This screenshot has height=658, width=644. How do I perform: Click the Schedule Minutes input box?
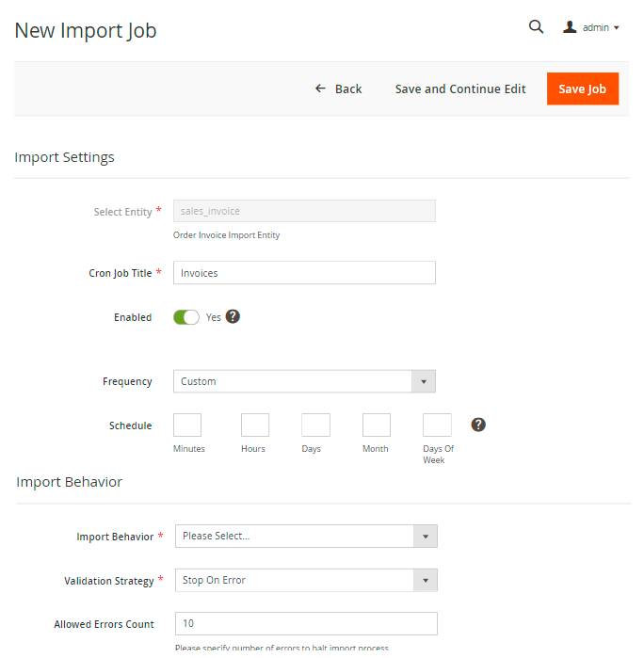click(x=187, y=425)
